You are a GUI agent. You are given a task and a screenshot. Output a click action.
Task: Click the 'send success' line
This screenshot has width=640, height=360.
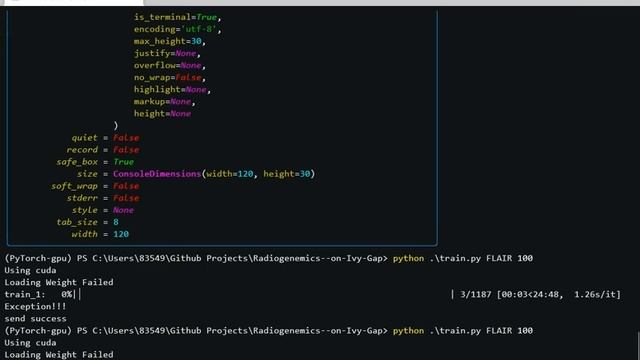[35, 318]
